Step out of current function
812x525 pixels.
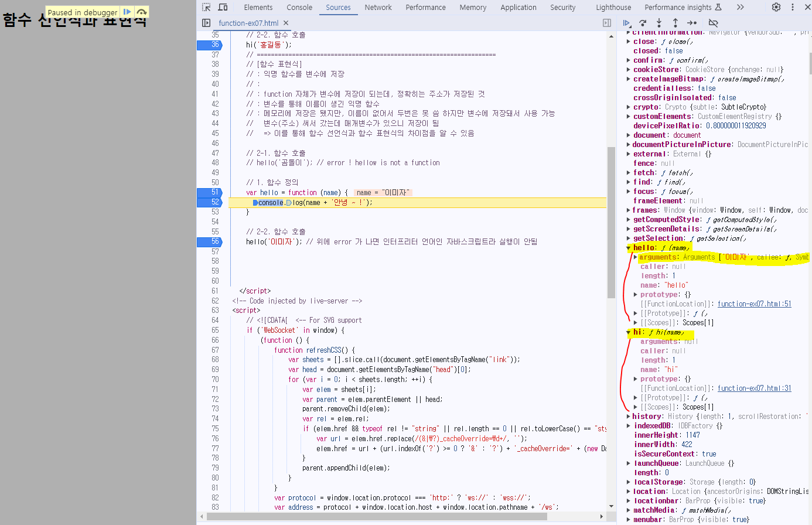click(x=675, y=23)
